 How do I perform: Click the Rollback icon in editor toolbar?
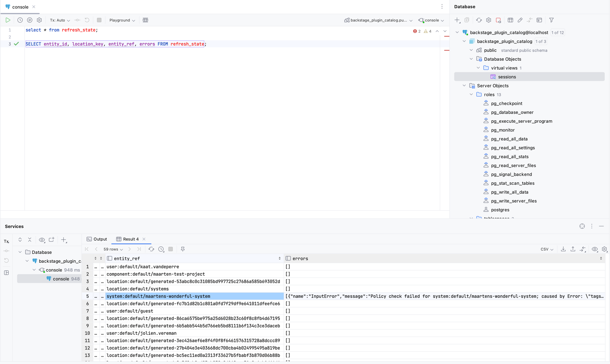tap(87, 20)
